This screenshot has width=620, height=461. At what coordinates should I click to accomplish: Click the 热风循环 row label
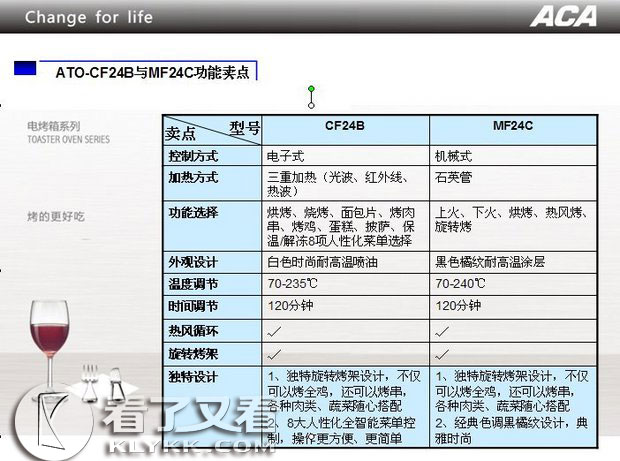(193, 331)
